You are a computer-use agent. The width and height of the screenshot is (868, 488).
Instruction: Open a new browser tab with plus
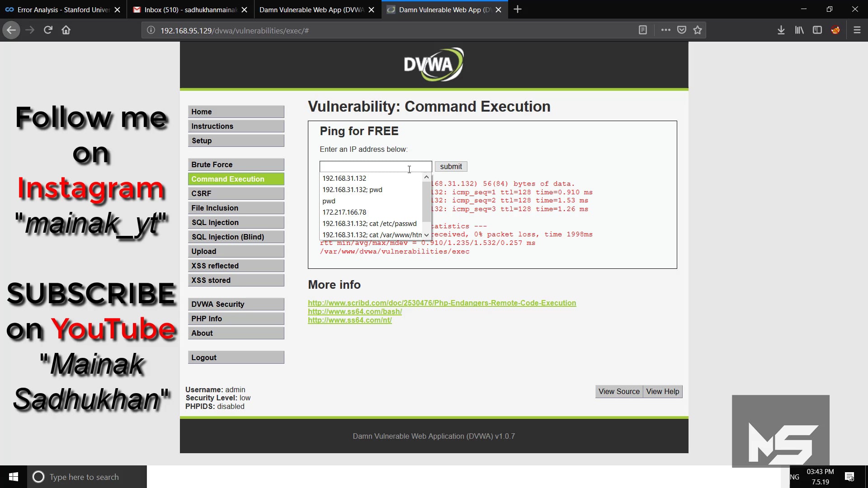tap(518, 9)
